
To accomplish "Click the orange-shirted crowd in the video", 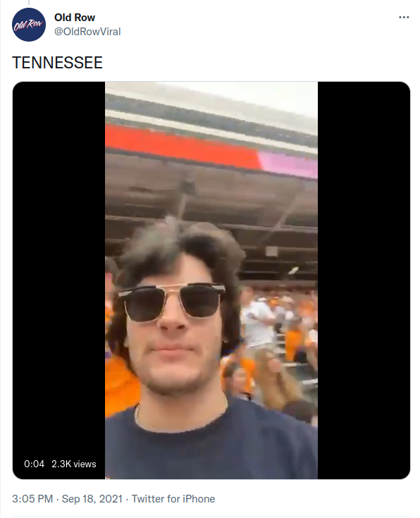I will tap(281, 331).
